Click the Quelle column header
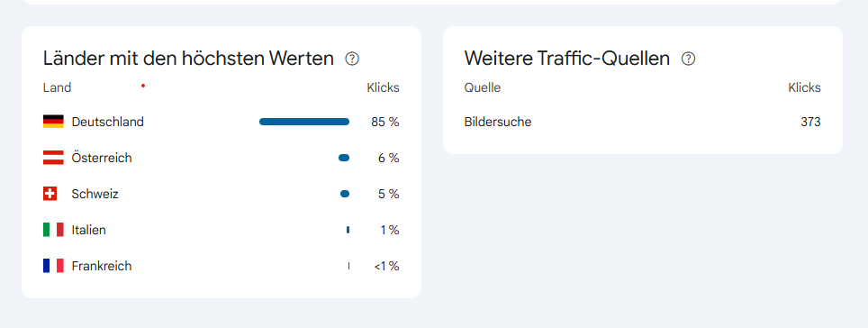This screenshot has width=868, height=328. coord(482,87)
